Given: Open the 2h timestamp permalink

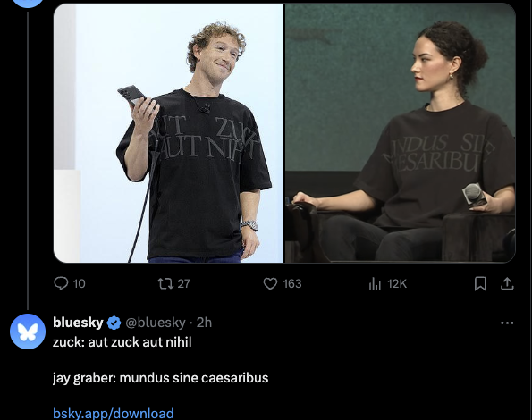Looking at the screenshot, I should (204, 323).
